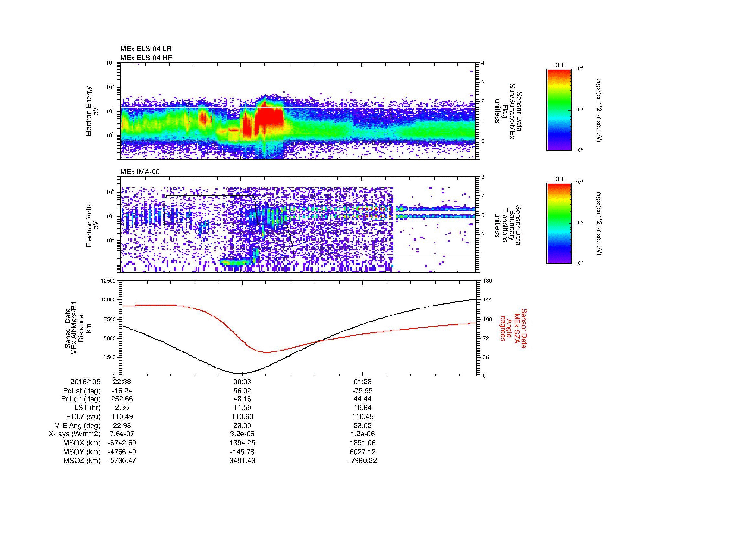Click the ELS color bar units label

pos(599,110)
